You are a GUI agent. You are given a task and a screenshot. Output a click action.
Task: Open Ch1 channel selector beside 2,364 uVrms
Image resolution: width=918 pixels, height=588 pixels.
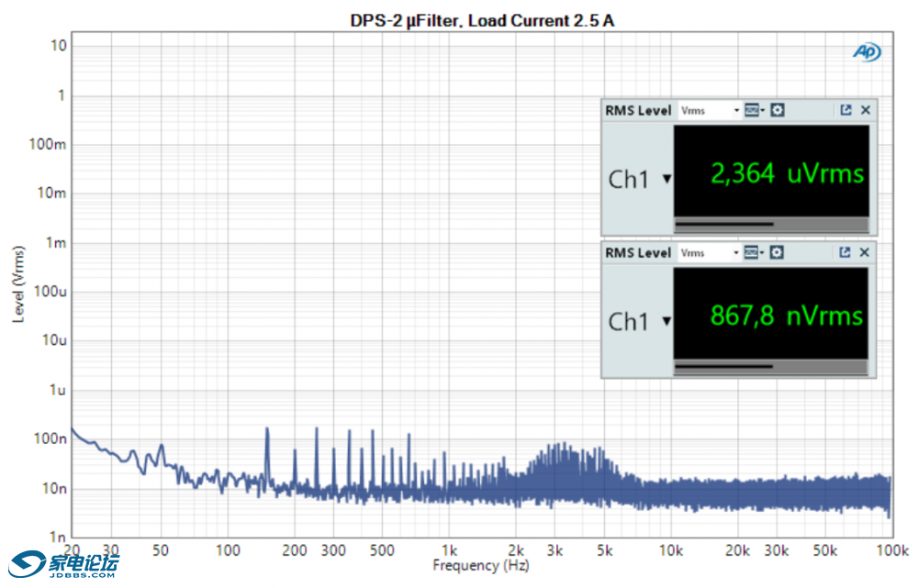(666, 179)
